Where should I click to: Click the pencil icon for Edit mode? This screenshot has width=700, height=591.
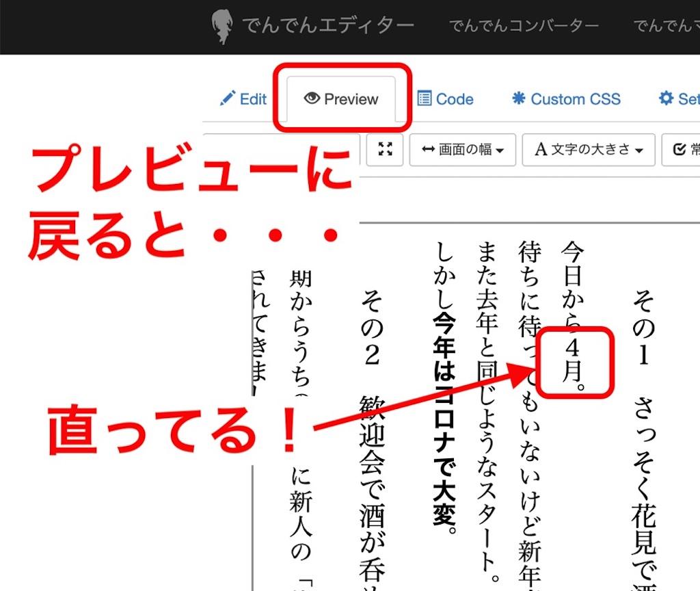[x=227, y=98]
